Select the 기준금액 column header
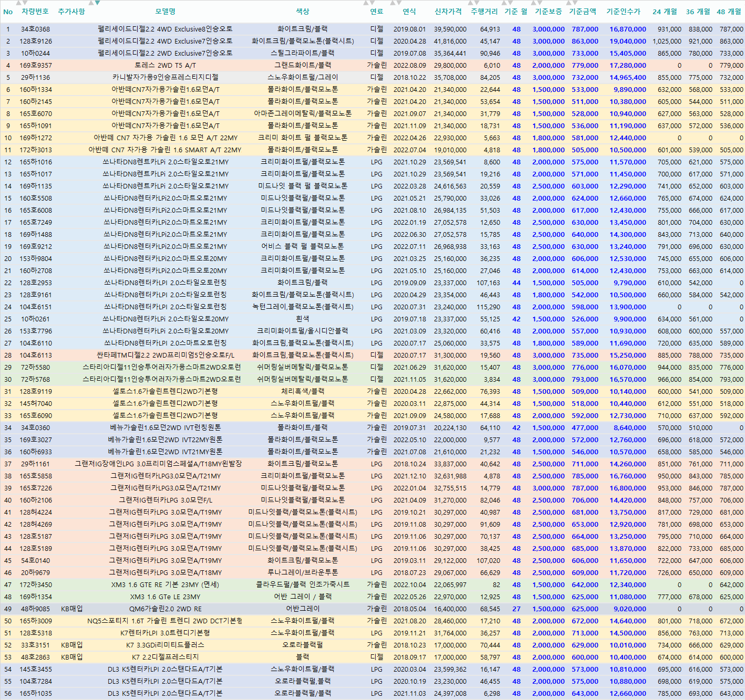 click(x=583, y=12)
